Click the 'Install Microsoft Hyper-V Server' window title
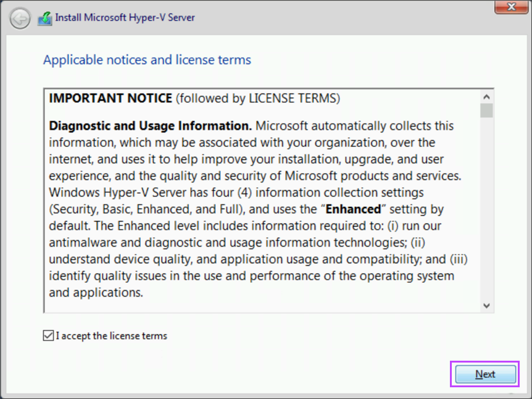The height and width of the screenshot is (399, 532). click(125, 18)
